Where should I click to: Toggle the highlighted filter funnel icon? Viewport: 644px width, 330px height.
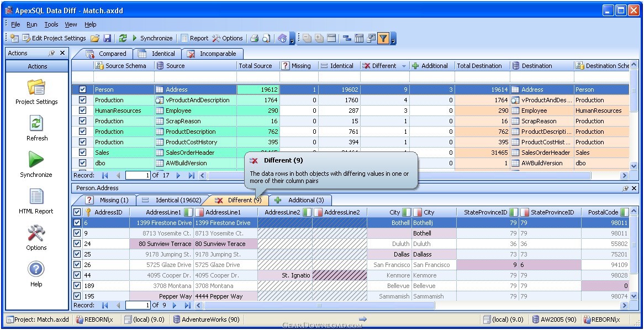click(383, 38)
